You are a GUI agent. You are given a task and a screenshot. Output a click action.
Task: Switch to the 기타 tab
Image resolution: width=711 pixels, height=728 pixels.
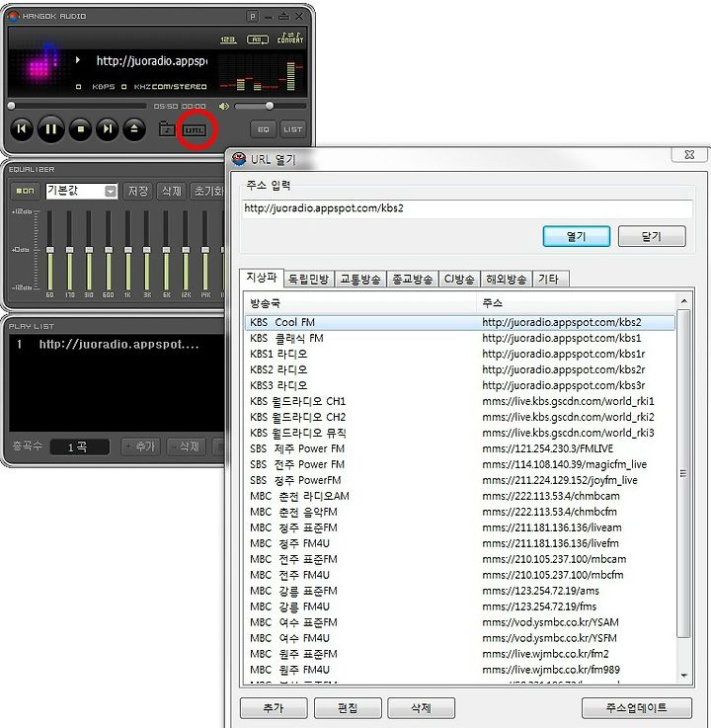click(550, 279)
